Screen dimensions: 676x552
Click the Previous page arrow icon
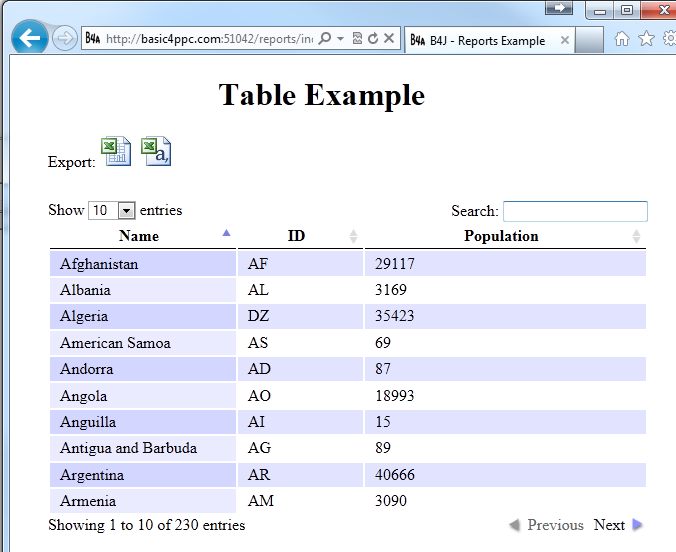(514, 525)
